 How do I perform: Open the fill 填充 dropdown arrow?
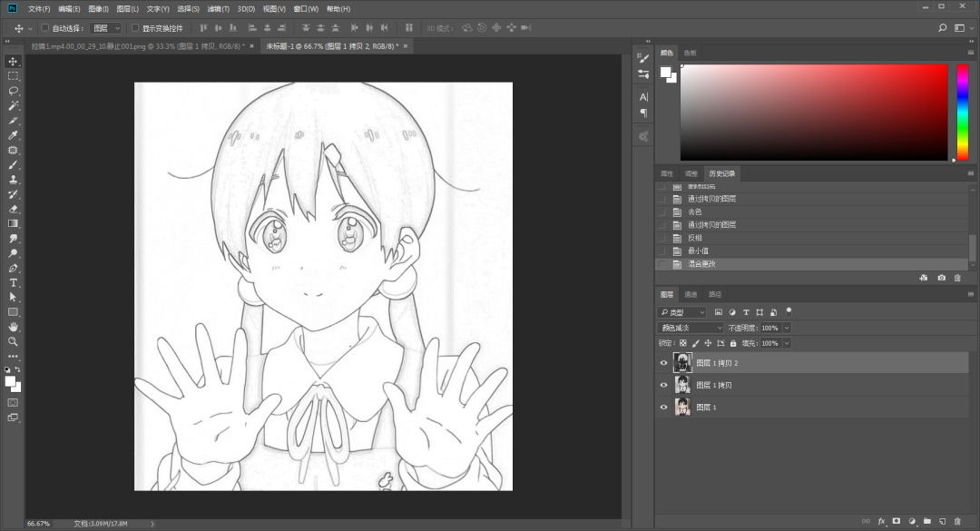pyautogui.click(x=787, y=343)
